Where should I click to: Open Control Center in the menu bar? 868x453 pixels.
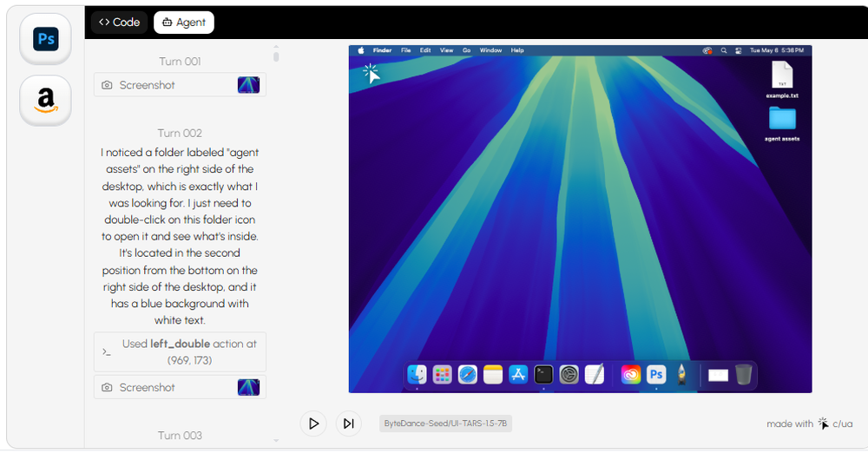click(738, 50)
